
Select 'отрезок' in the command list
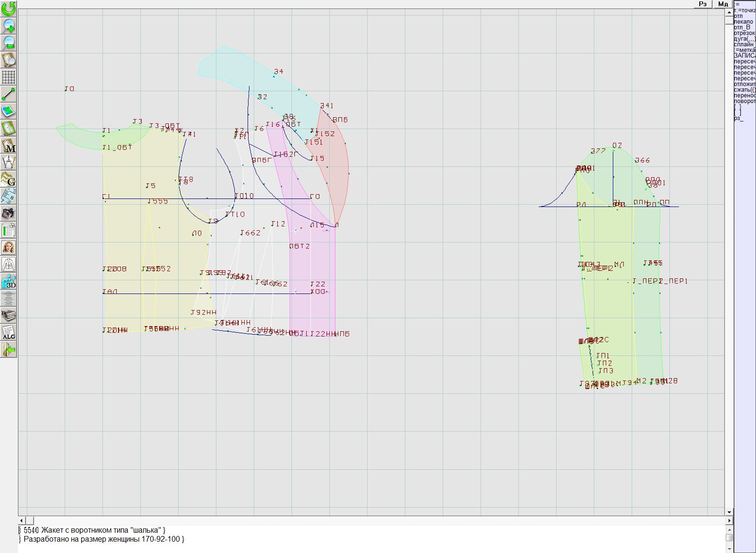(x=744, y=33)
